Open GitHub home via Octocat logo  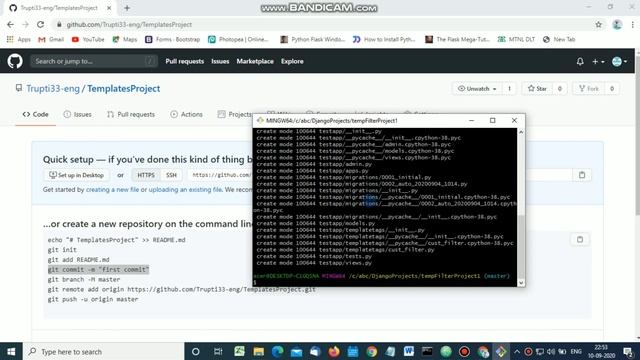coord(15,61)
